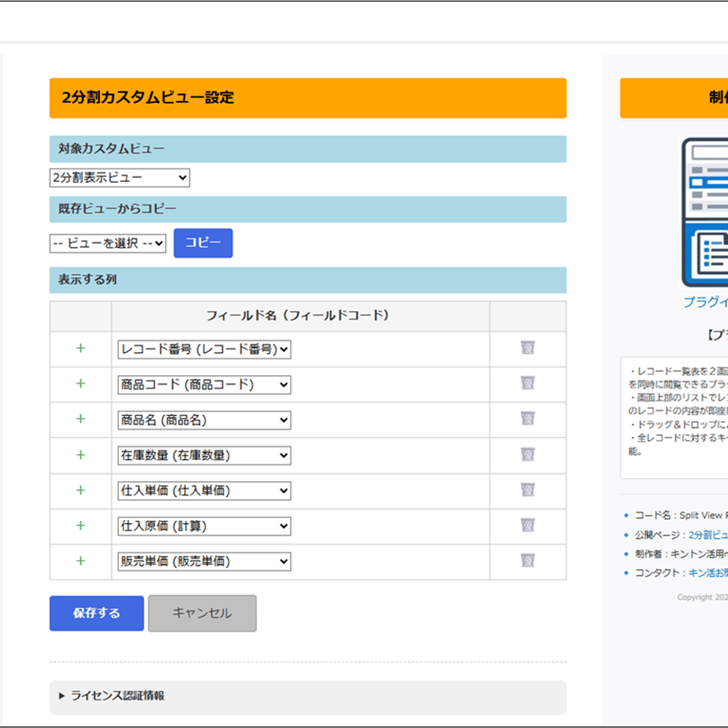Click the plugin illustration thumbnail
The width and height of the screenshot is (728, 728).
point(705,213)
